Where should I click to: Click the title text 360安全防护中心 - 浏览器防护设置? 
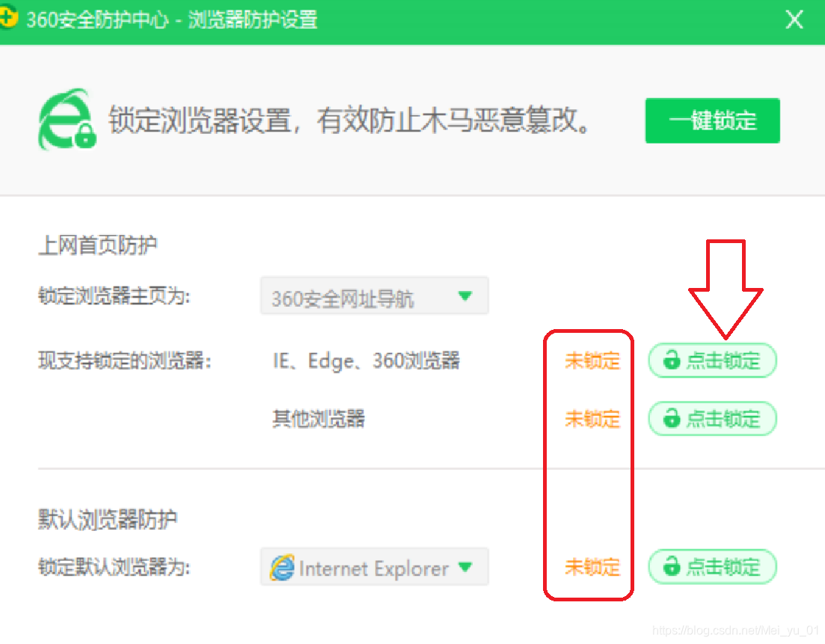[x=172, y=20]
